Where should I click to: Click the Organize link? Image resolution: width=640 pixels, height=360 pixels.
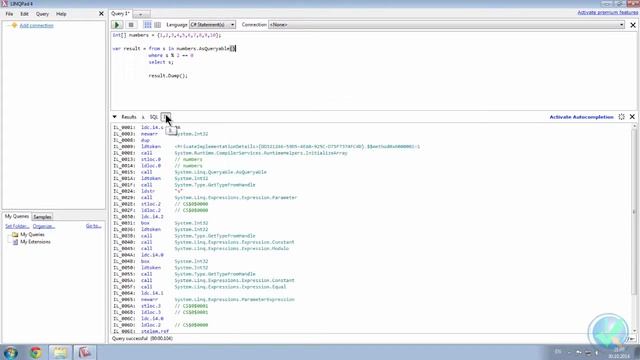[44, 226]
